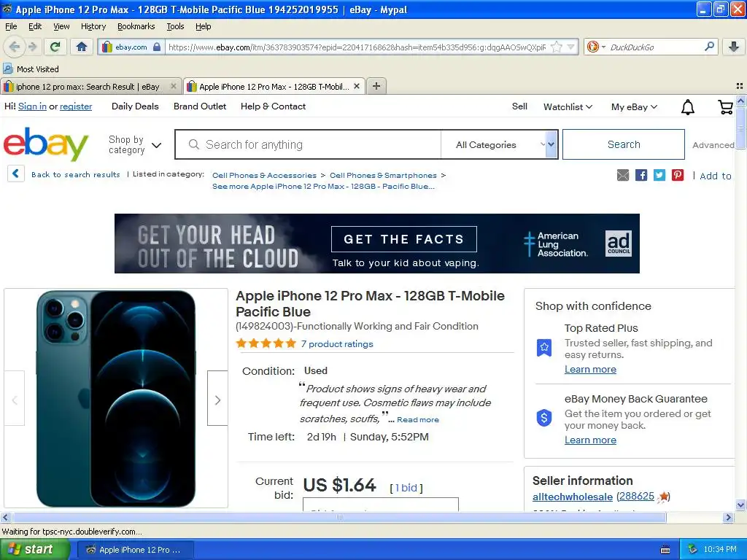Screen dimensions: 747x560
Task: Open alltechwholesale seller profile
Action: pyautogui.click(x=572, y=497)
